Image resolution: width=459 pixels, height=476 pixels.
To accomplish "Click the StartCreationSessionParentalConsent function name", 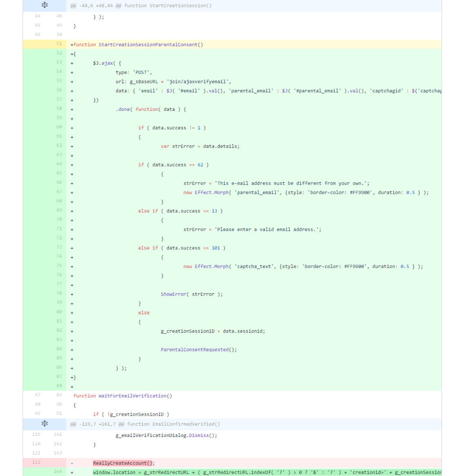I will click(x=148, y=45).
